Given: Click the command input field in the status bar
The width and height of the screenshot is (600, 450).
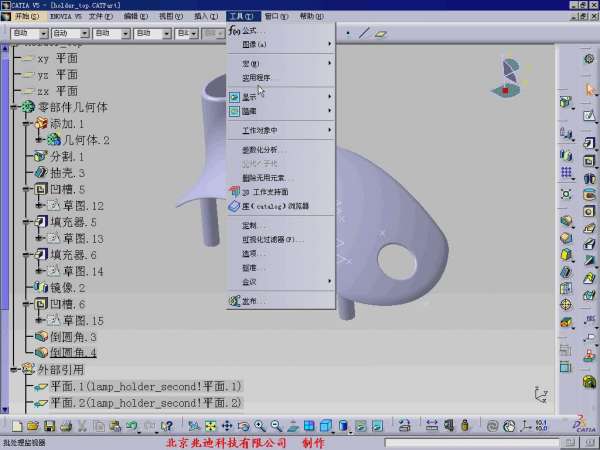Looking at the screenshot, I should click(x=472, y=443).
